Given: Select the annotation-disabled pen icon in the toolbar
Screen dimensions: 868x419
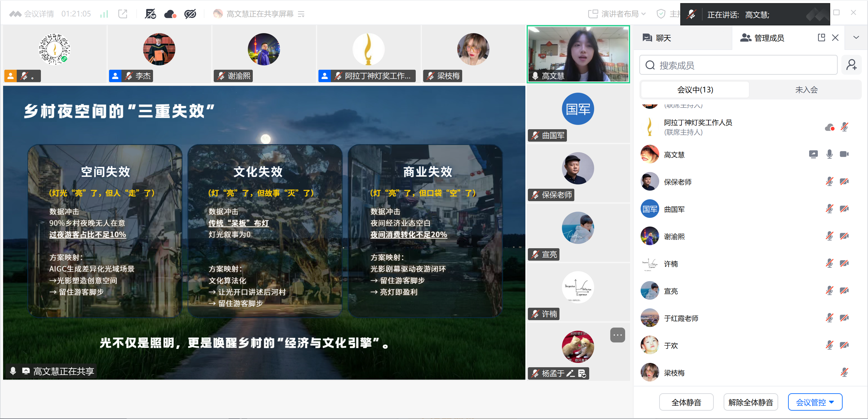Looking at the screenshot, I should (150, 14).
